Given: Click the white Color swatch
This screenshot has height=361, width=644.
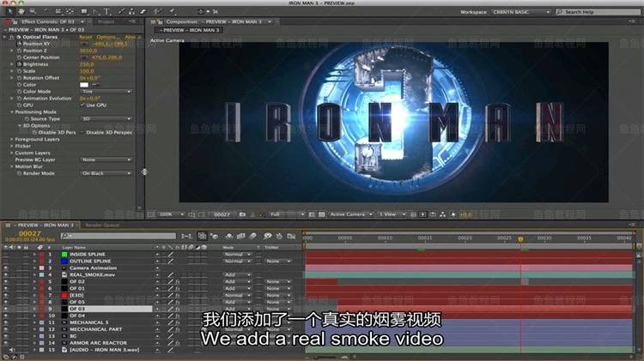Looking at the screenshot, I should coord(84,85).
